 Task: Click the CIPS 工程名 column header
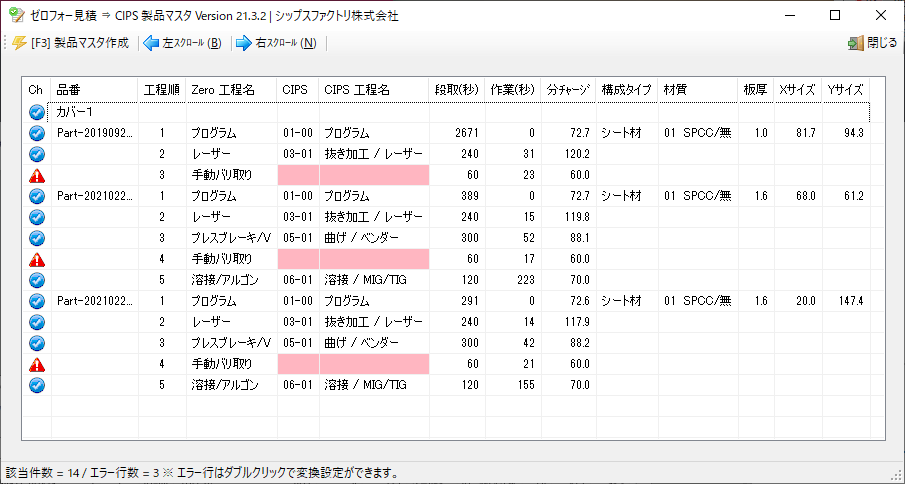[x=374, y=90]
